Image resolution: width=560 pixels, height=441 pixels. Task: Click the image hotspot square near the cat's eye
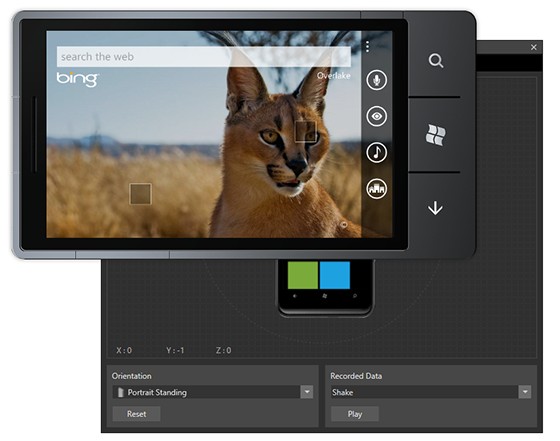click(x=306, y=132)
